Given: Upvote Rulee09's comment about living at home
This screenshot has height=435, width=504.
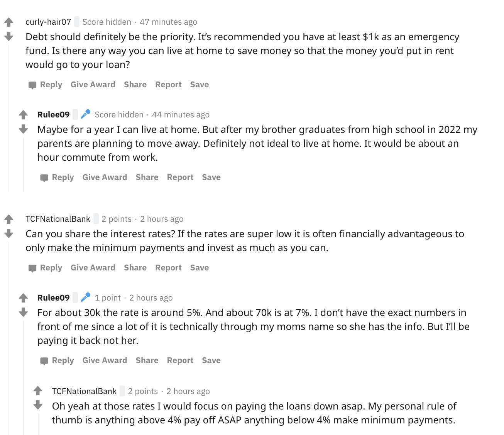Looking at the screenshot, I should (23, 115).
